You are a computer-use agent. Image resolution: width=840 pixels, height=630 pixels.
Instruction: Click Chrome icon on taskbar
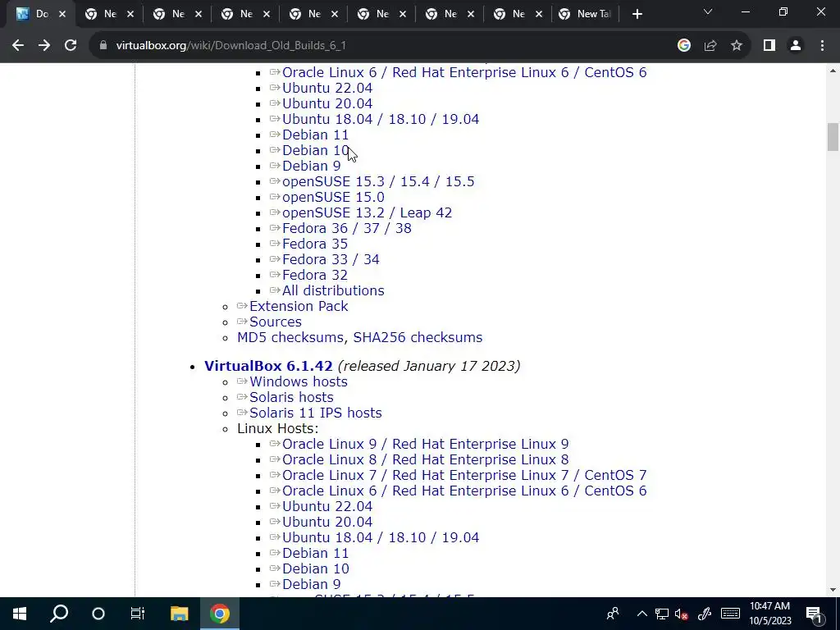tap(220, 614)
